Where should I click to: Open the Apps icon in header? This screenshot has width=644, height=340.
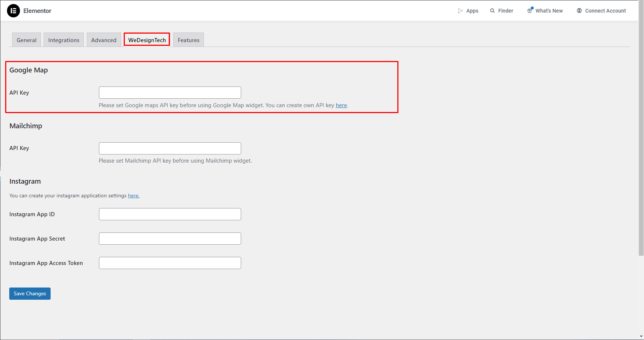point(460,11)
